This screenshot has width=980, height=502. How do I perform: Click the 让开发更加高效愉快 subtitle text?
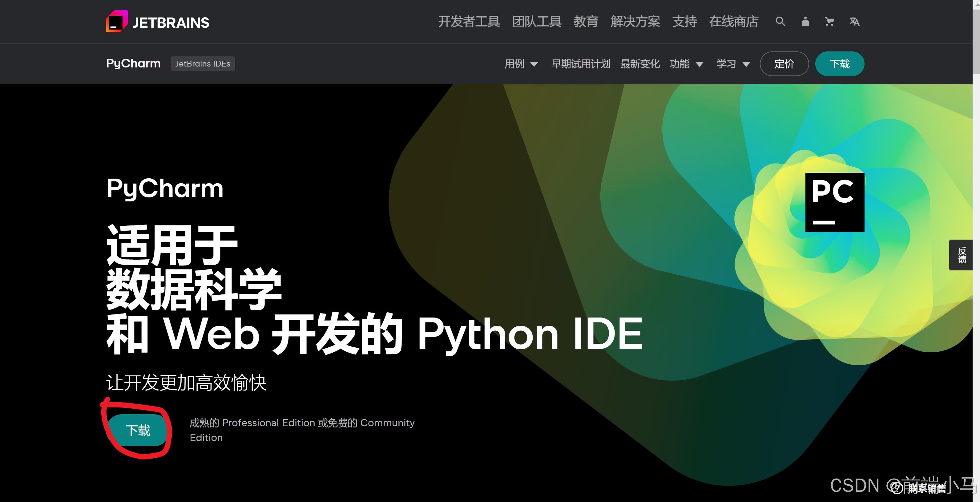point(186,383)
